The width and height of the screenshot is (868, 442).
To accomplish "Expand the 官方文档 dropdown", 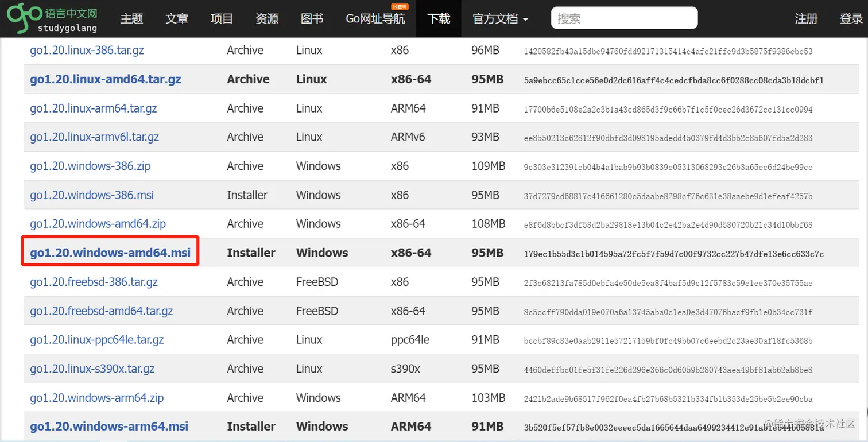I will [x=500, y=19].
